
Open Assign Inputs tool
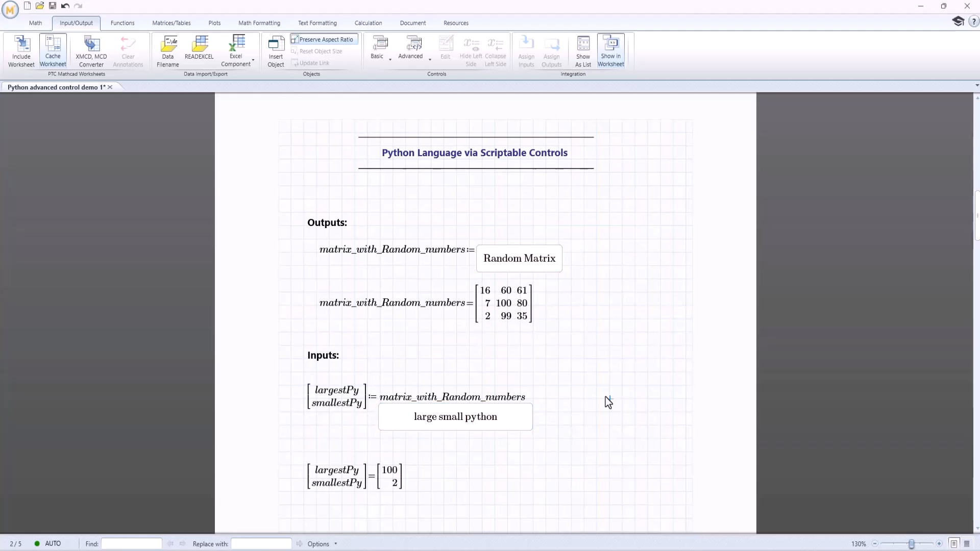point(526,51)
